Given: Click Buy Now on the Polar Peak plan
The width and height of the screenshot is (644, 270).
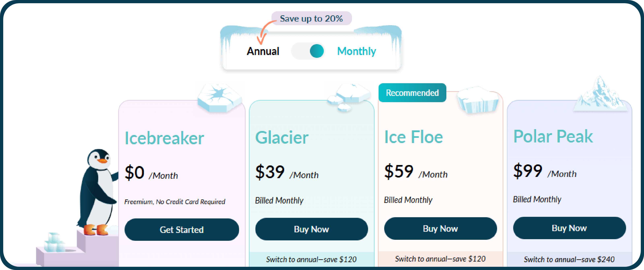Looking at the screenshot, I should click(570, 228).
